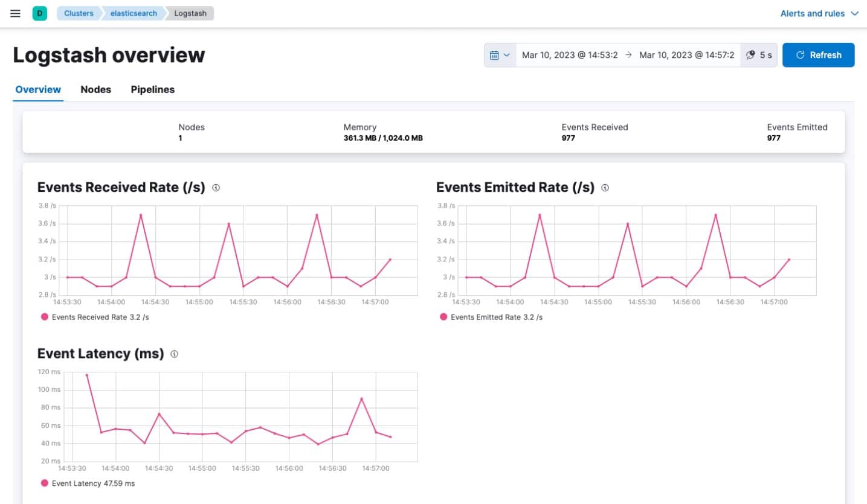Toggle the Event Latency legend dot

point(45,483)
